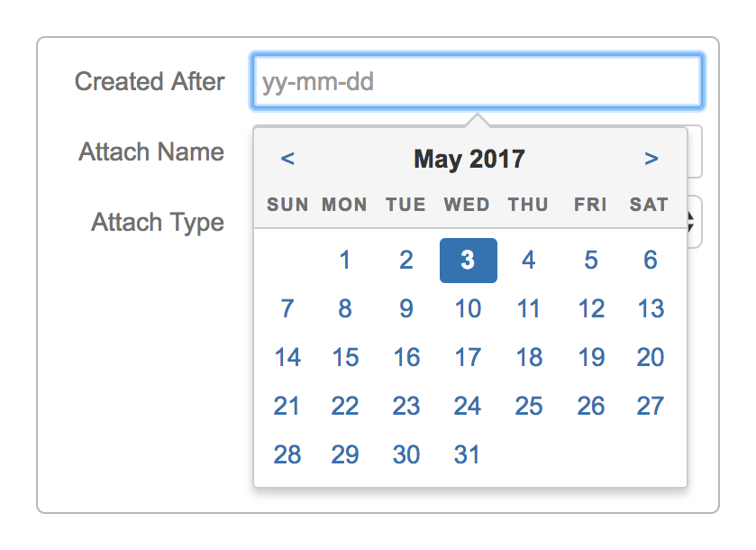756x550 pixels.
Task: Select the last Saturday, May 27
Action: point(650,406)
